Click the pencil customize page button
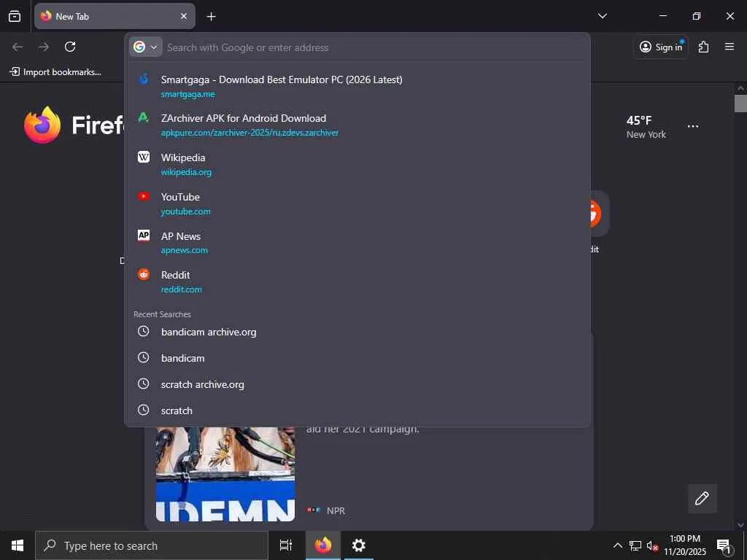 (x=702, y=499)
